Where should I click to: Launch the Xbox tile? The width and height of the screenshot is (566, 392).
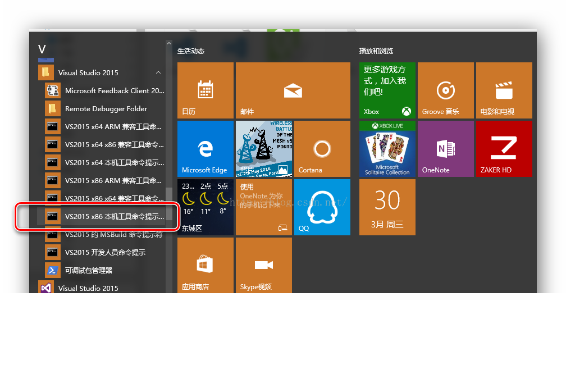[387, 90]
